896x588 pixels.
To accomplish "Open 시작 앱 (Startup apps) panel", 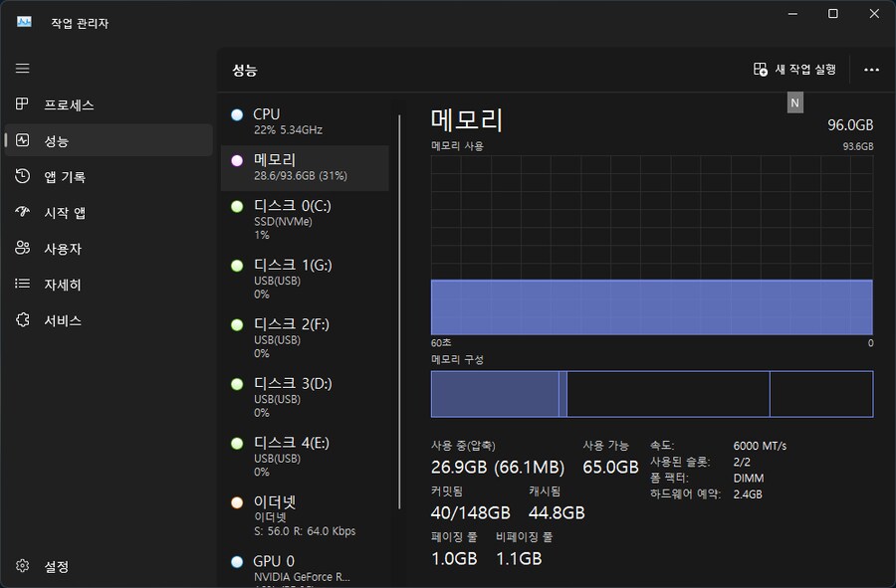I will [x=23, y=212].
